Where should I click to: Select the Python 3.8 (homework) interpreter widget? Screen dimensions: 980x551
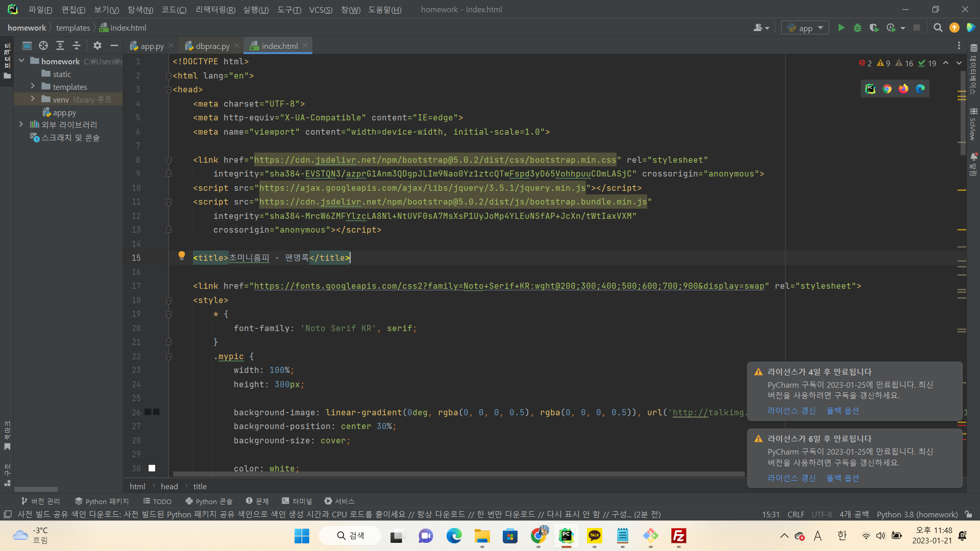coord(917,514)
